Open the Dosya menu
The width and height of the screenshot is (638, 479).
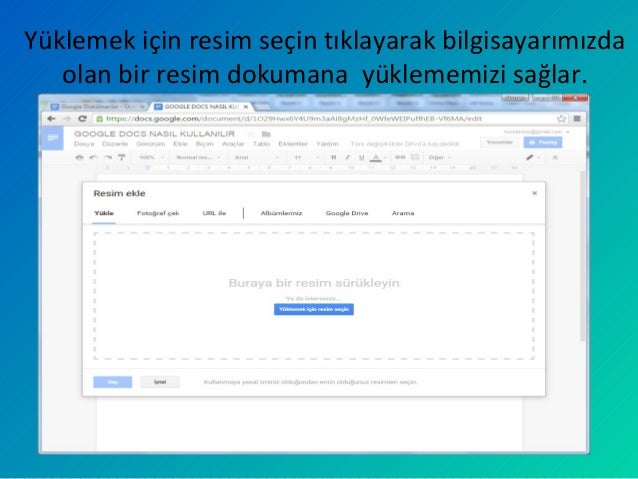pyautogui.click(x=84, y=144)
